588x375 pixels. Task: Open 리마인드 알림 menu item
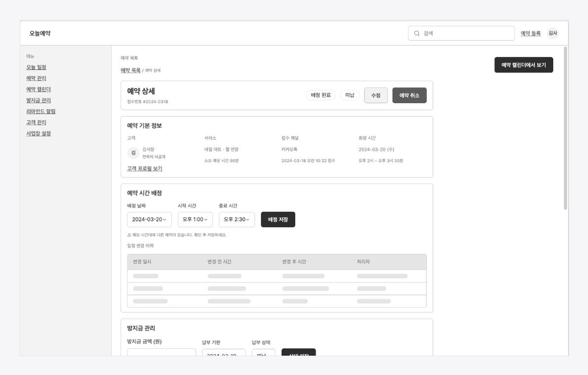point(41,111)
